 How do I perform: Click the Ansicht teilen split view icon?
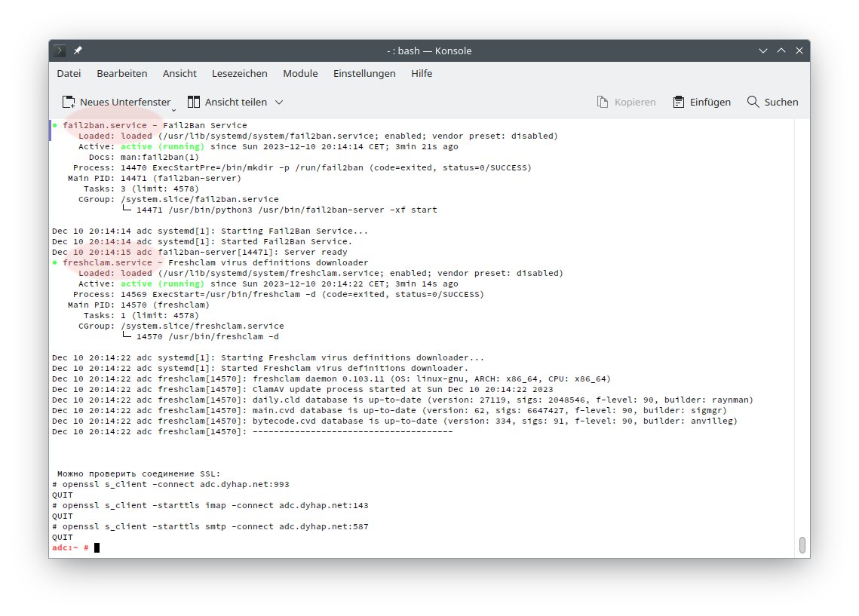pos(194,102)
